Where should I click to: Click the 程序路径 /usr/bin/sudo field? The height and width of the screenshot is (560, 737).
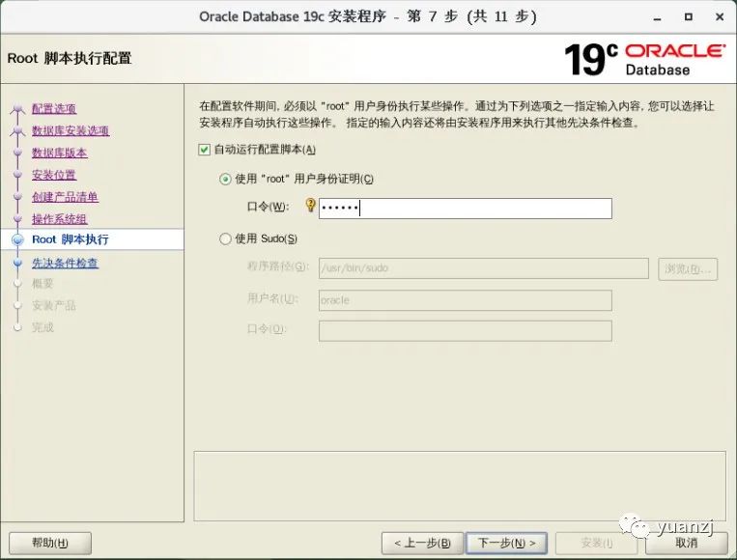click(484, 268)
